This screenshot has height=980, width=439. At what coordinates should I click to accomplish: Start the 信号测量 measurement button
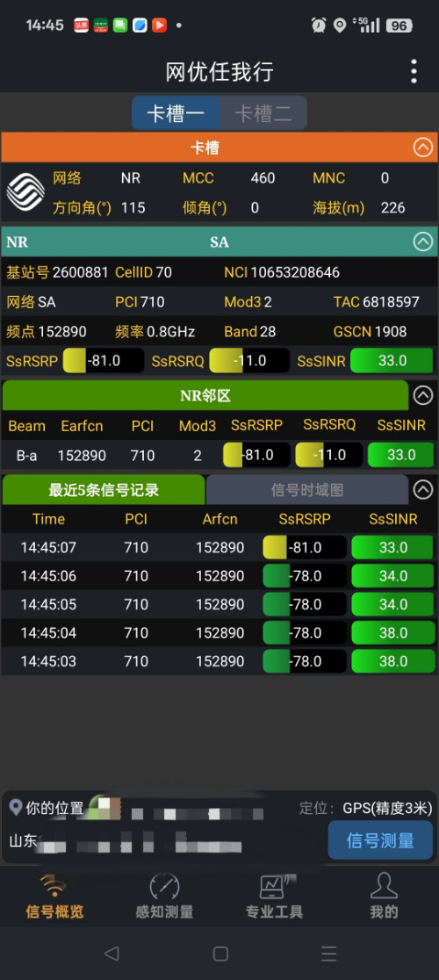[380, 840]
